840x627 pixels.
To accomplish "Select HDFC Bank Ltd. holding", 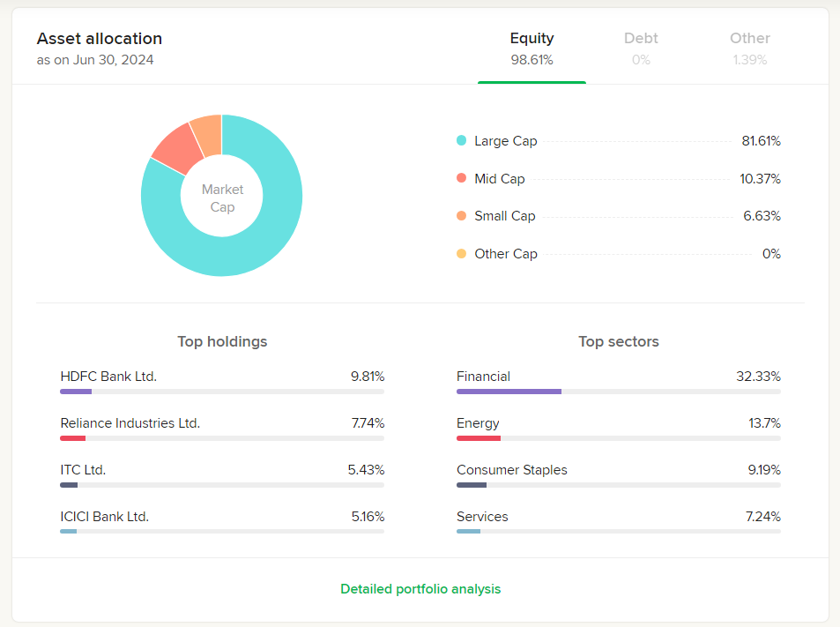I will (108, 377).
